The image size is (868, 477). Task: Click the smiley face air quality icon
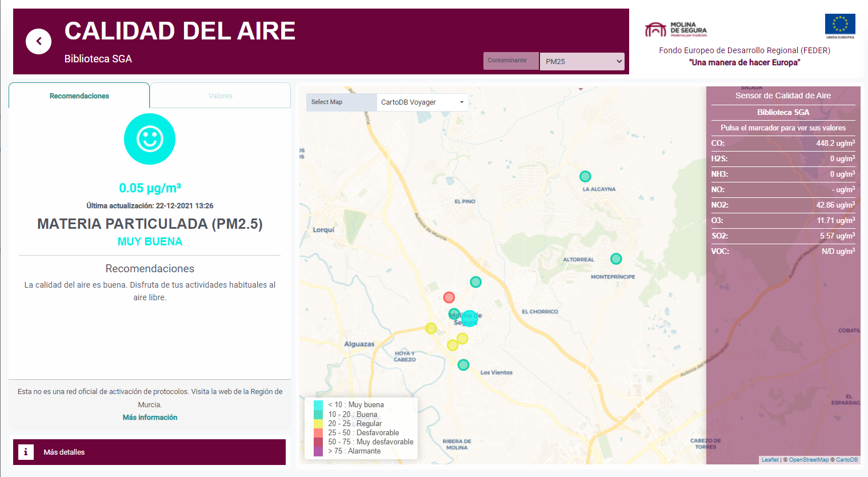click(150, 139)
